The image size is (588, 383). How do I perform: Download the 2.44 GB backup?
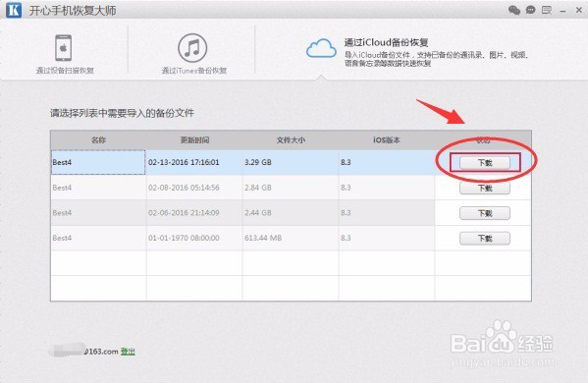(485, 213)
